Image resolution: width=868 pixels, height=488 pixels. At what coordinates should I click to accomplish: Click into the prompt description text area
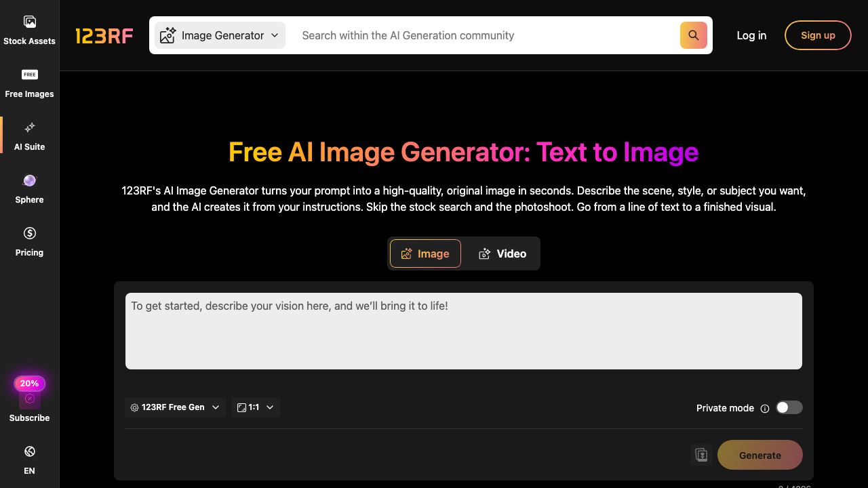pos(464,331)
